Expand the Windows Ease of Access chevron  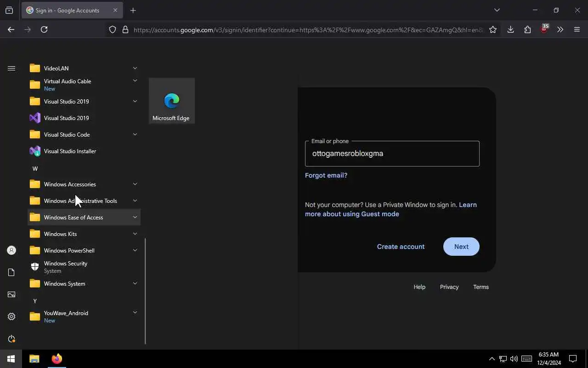point(135,217)
